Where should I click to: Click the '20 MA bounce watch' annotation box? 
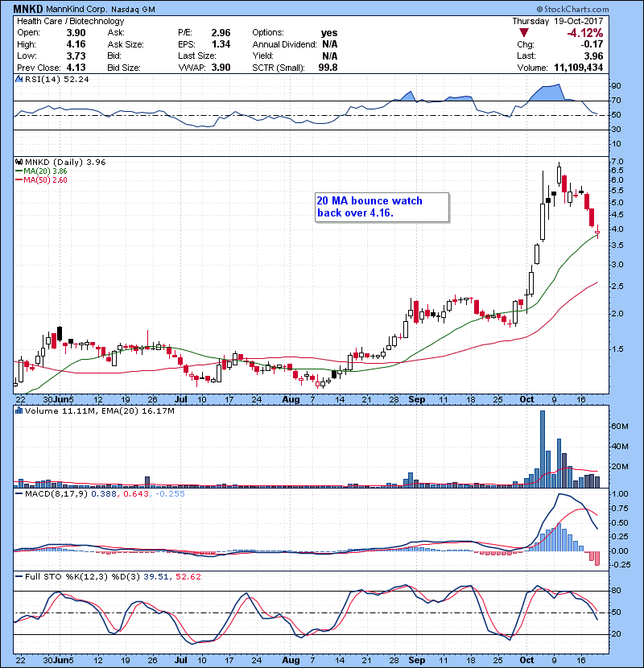tap(382, 207)
